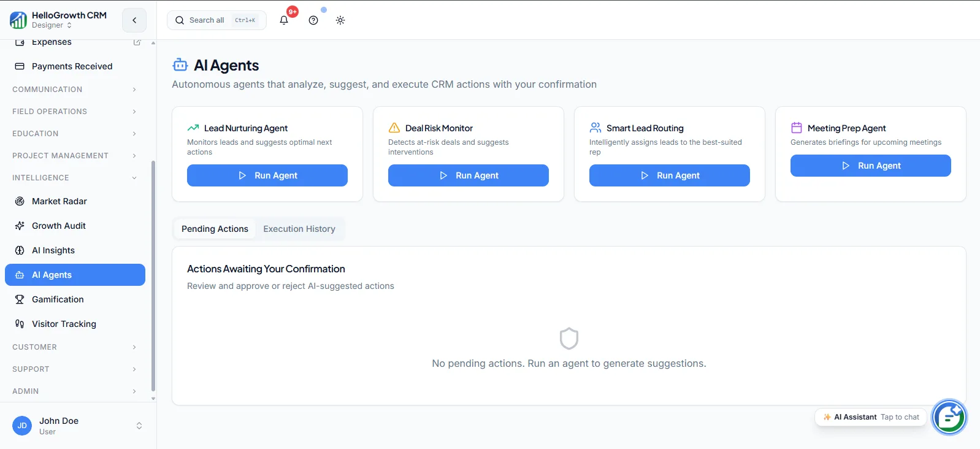The height and width of the screenshot is (449, 980).
Task: Collapse the sidebar with the arrow button
Action: click(134, 20)
